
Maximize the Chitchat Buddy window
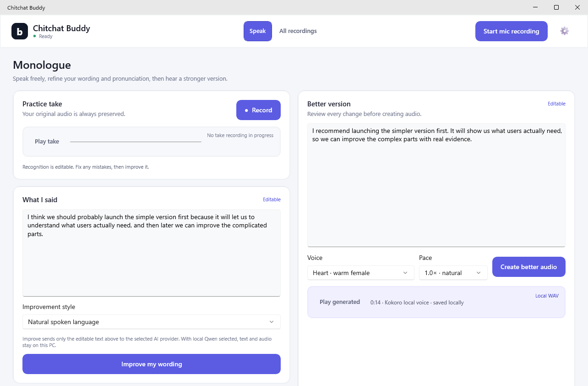pyautogui.click(x=556, y=7)
